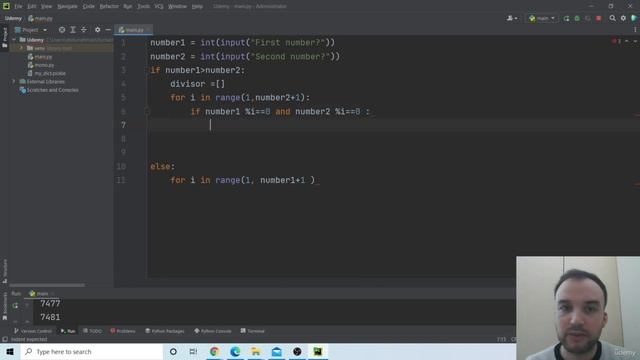This screenshot has width=640, height=360.
Task: Click the Cortana circle taskbar icon
Action: tap(173, 351)
